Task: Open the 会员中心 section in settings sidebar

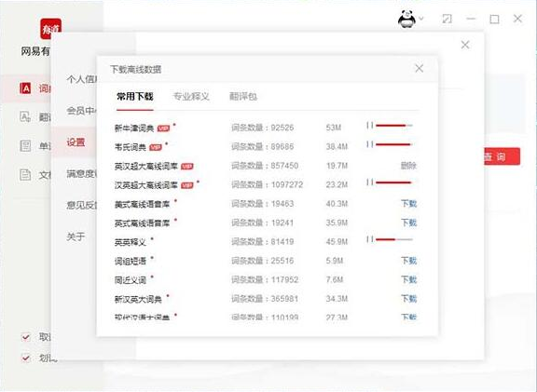Action: coord(81,111)
